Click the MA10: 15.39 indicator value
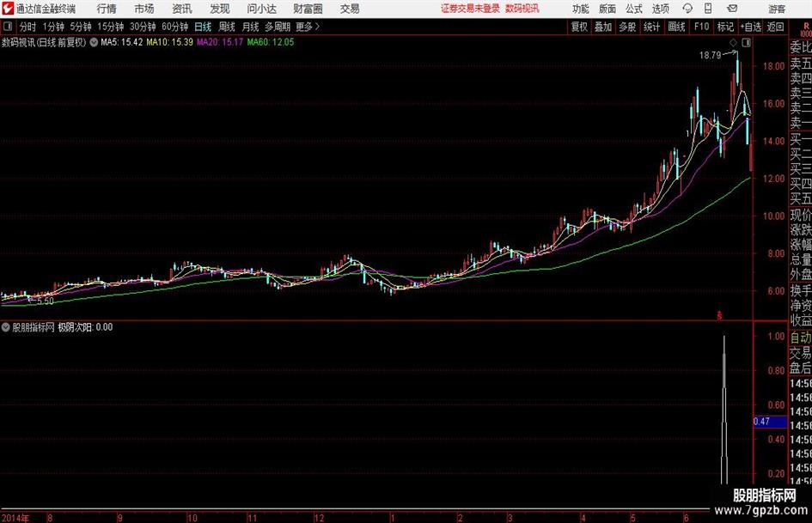Viewport: 812px width, 523px height. click(170, 42)
